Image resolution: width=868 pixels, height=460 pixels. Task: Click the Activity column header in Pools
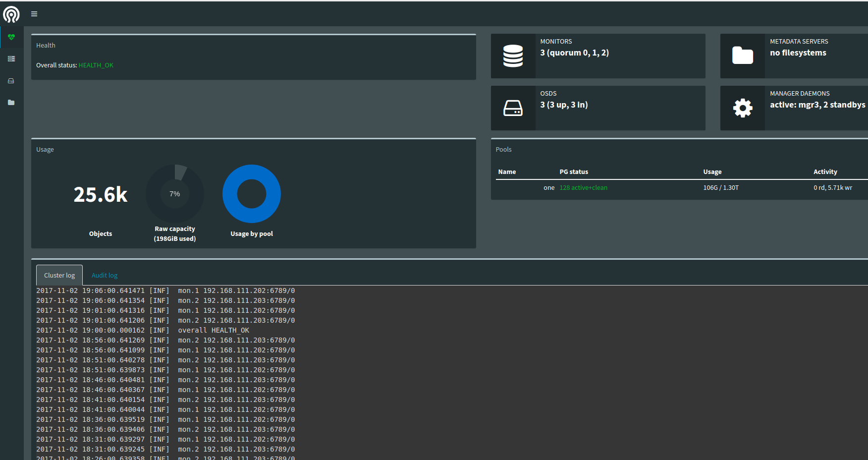(x=825, y=172)
